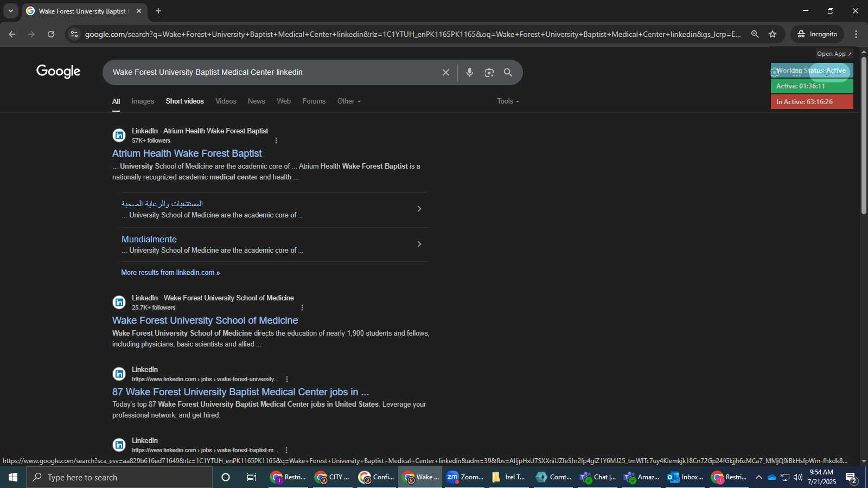
Task: Open the Arabic sitelink title
Action: pyautogui.click(x=162, y=204)
